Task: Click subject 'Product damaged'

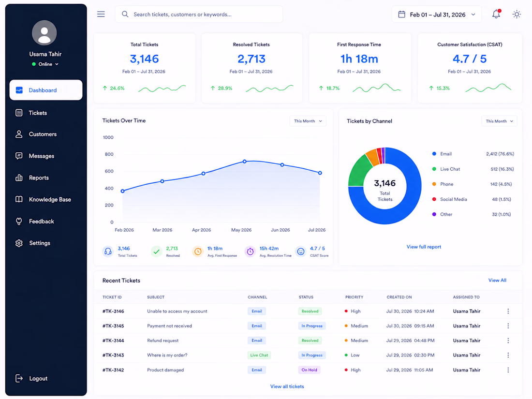Action: tap(165, 370)
